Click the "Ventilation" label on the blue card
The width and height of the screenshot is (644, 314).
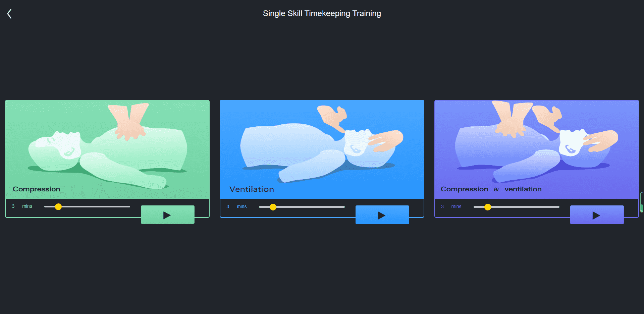coord(252,189)
